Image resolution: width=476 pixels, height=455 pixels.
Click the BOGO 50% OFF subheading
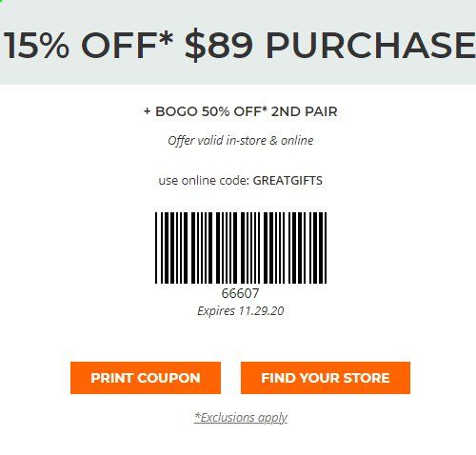[x=241, y=111]
